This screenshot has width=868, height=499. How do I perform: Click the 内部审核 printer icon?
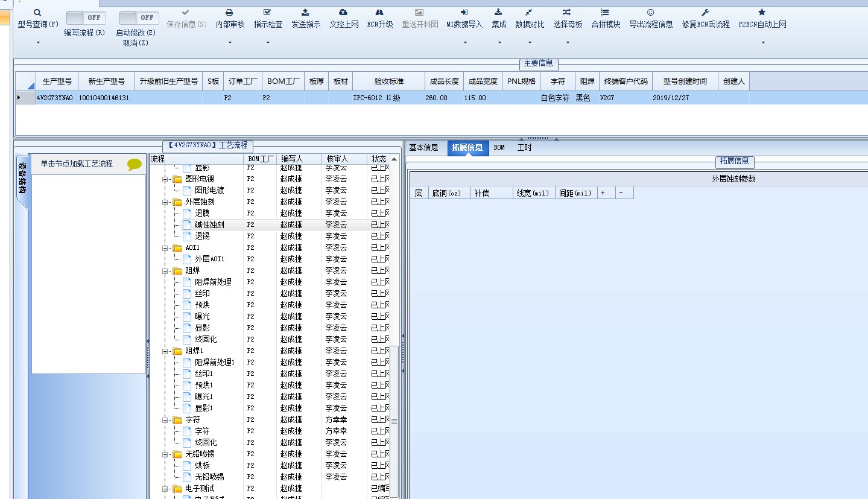coord(230,12)
